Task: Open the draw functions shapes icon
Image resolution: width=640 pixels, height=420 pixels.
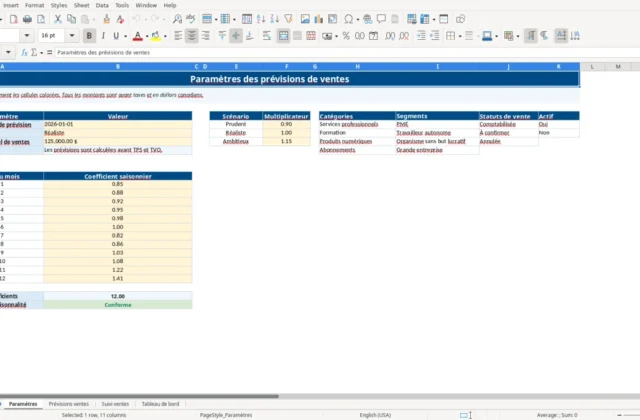Action: (460, 19)
